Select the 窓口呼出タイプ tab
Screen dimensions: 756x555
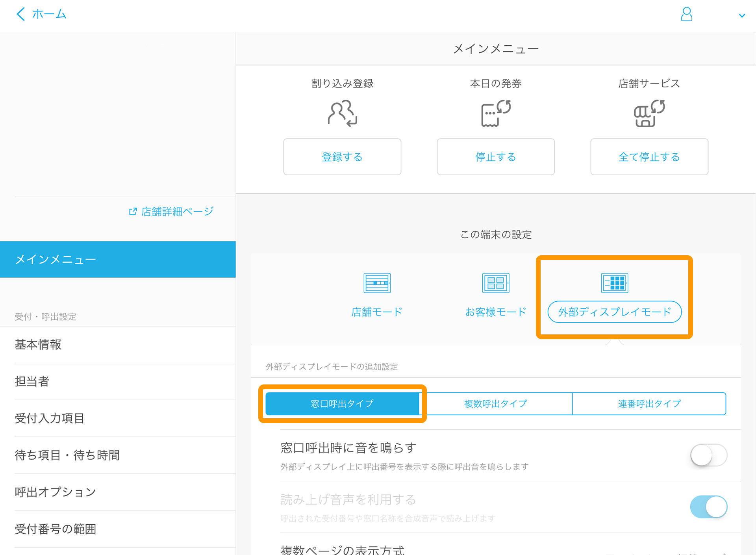[342, 404]
